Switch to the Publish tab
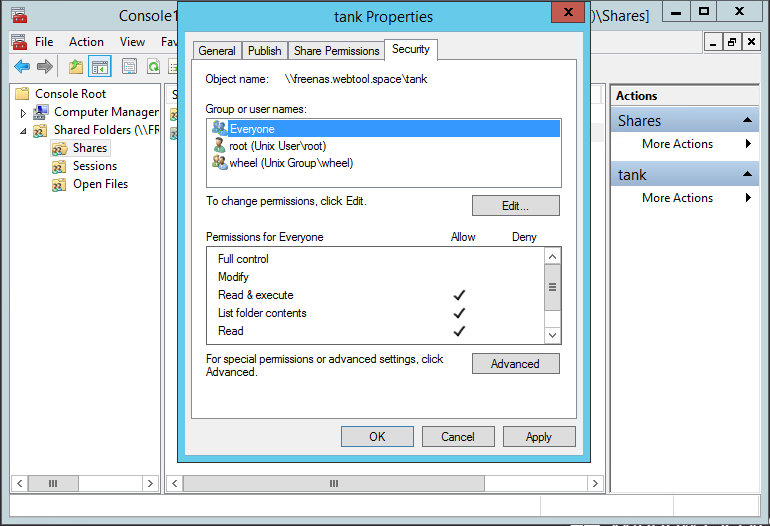The width and height of the screenshot is (770, 526). 264,51
